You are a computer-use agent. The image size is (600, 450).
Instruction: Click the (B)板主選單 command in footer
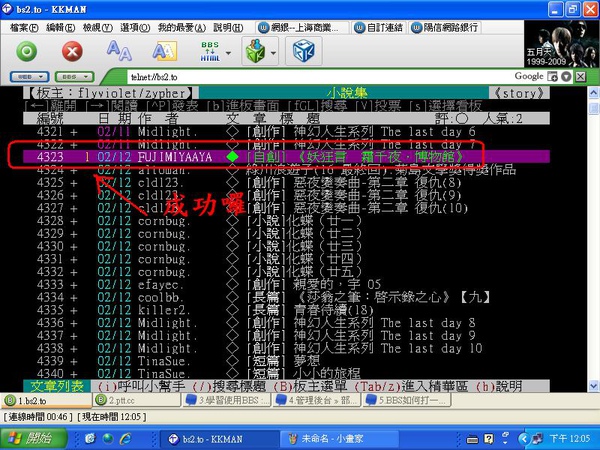click(x=310, y=386)
